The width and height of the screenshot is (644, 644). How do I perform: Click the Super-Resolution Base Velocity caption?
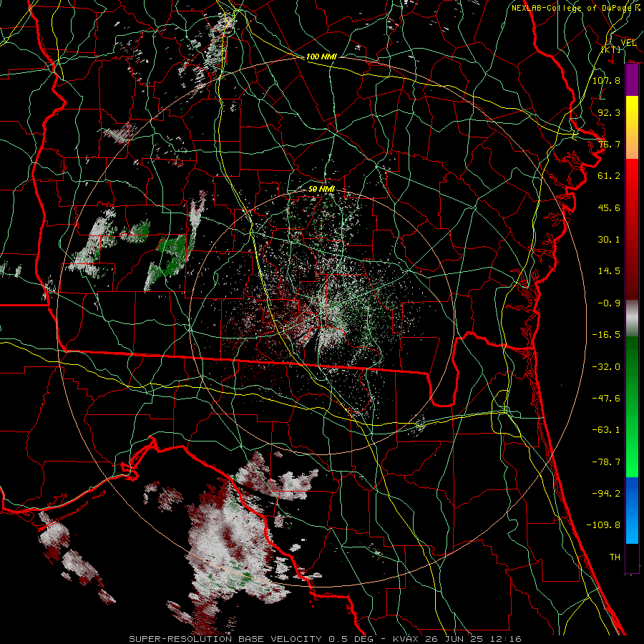pos(326,639)
